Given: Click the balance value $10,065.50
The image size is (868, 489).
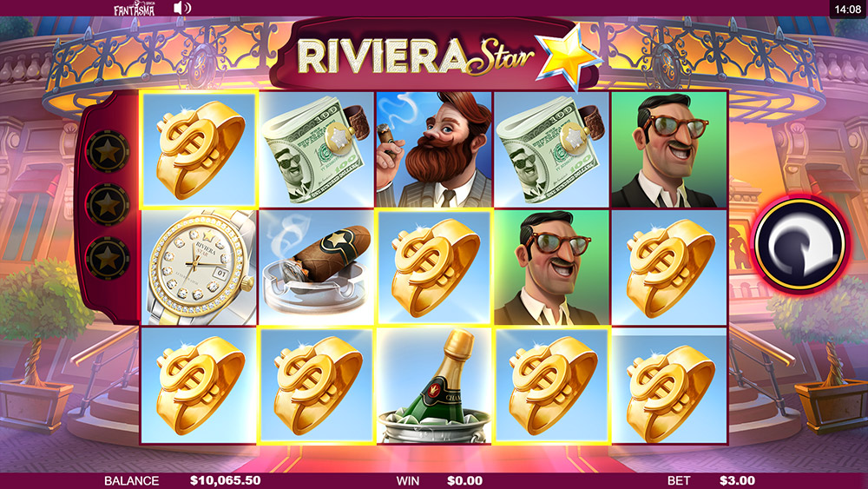Looking at the screenshot, I should point(226,480).
